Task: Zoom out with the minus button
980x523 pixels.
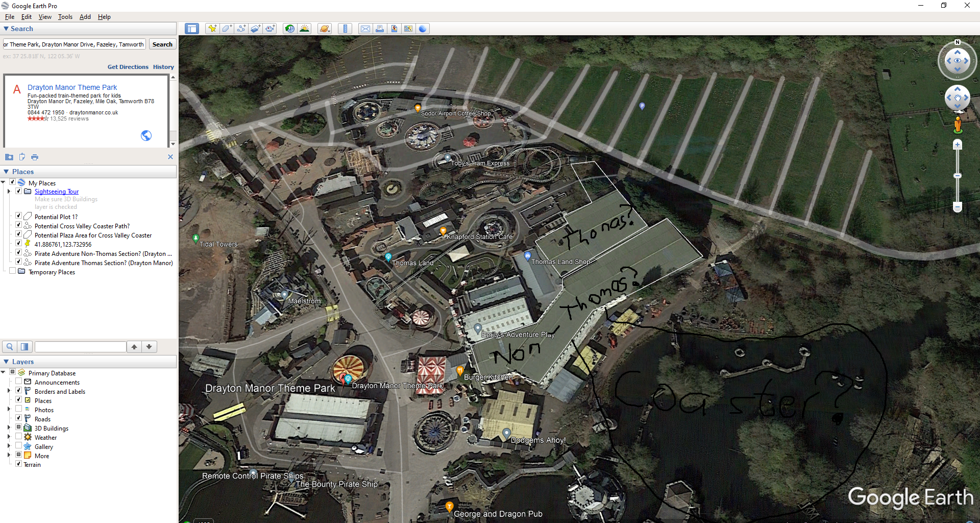Action: tap(958, 207)
